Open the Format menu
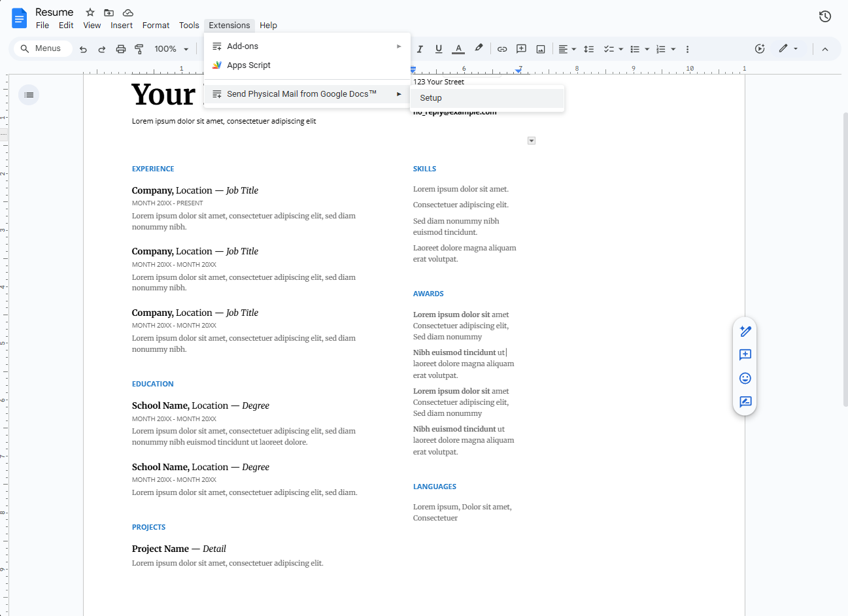The height and width of the screenshot is (616, 848). click(x=156, y=26)
